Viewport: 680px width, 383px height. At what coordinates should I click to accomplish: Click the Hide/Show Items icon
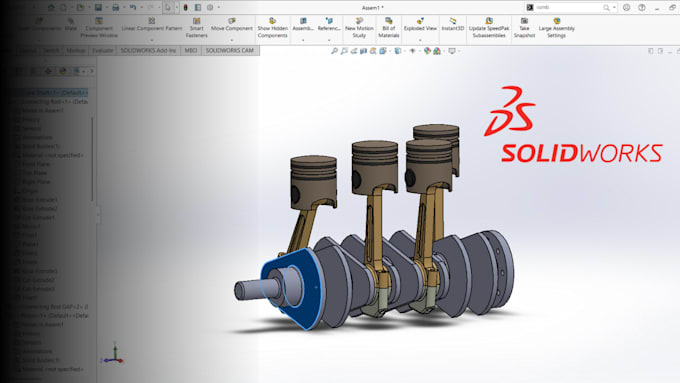pyautogui.click(x=412, y=51)
